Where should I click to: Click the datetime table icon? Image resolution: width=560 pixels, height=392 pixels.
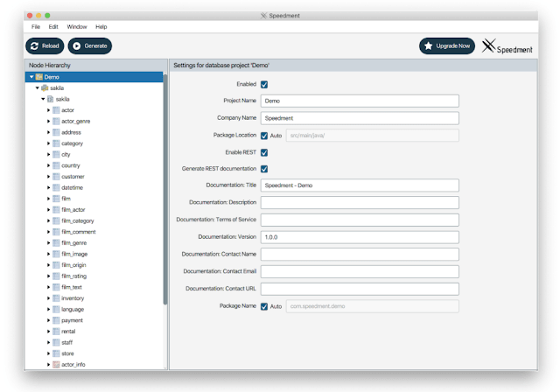pos(56,187)
